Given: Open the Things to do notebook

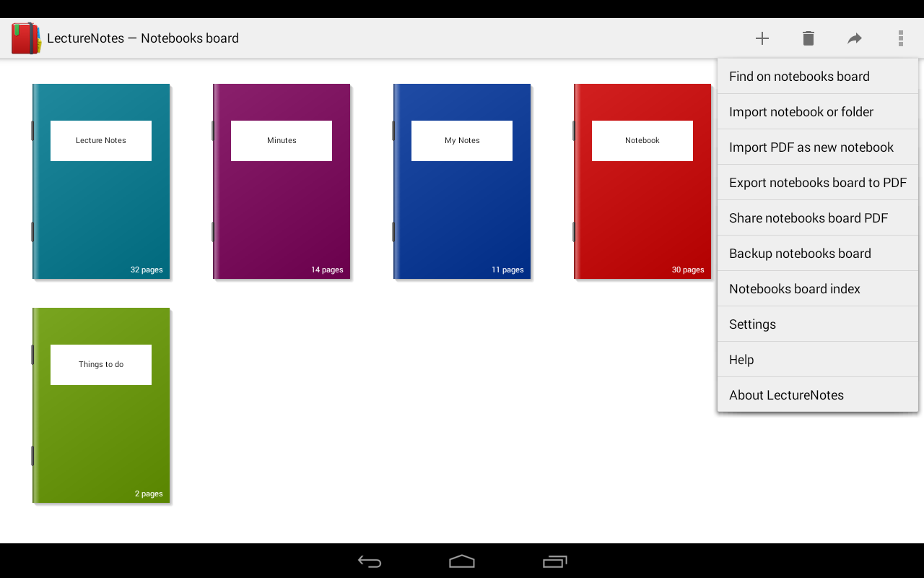Looking at the screenshot, I should point(101,405).
